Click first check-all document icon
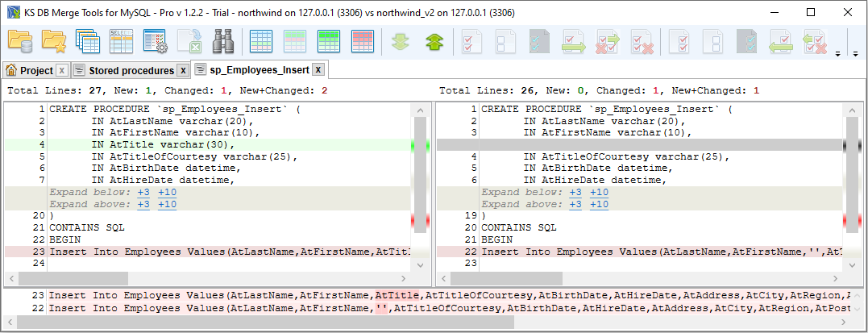868x333 pixels. [473, 42]
